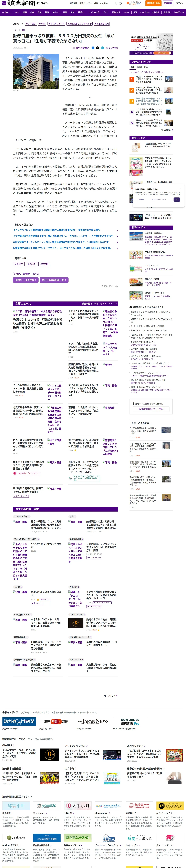Screen dimensions: 186x868
Task: Open the search magnifier icon in header
Action: [x=115, y=3]
